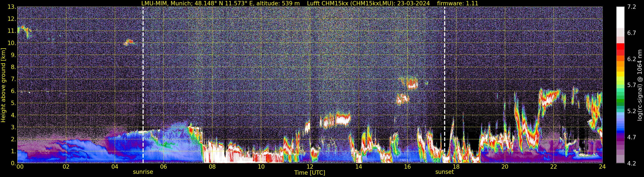Screen dimensions: 644x177
Task: Click the 8 km height tick label
Action: click(13, 67)
